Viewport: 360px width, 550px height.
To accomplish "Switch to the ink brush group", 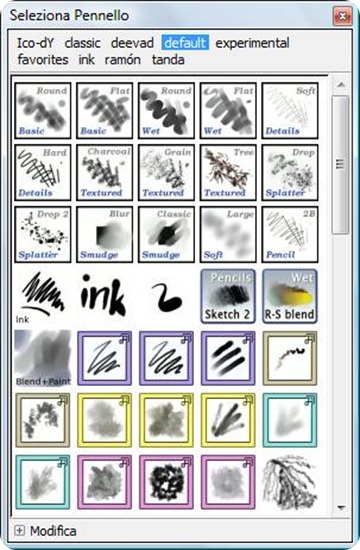I will coord(87,60).
